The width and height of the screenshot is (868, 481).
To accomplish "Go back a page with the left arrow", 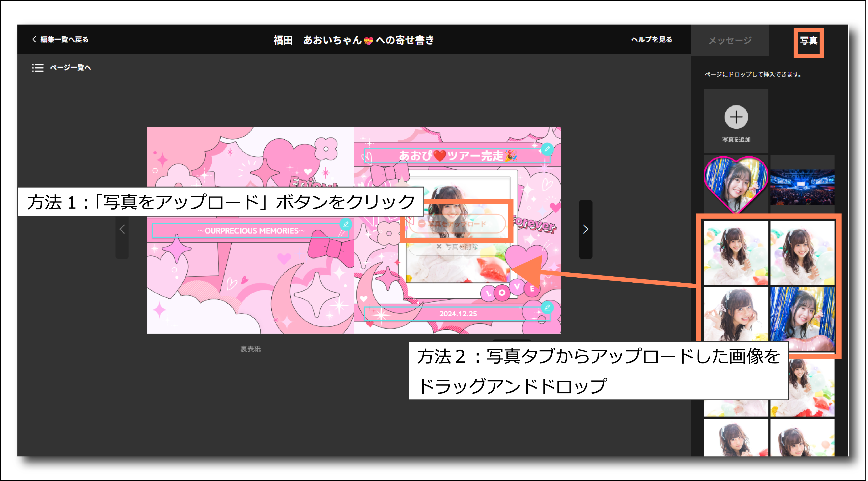I will tap(122, 230).
